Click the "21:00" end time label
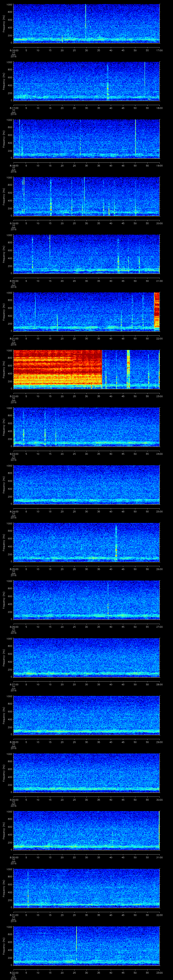The width and height of the screenshot is (173, 980). pyautogui.click(x=159, y=281)
